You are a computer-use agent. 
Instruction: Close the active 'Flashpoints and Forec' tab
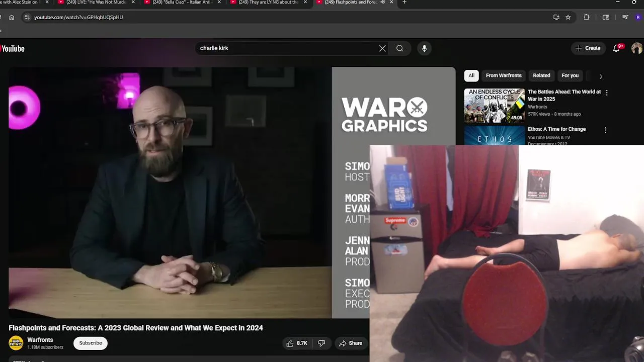point(391,2)
